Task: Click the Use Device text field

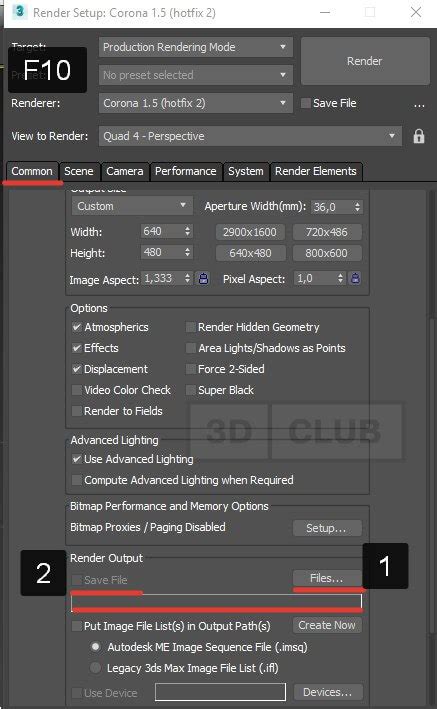Action: tap(220, 692)
